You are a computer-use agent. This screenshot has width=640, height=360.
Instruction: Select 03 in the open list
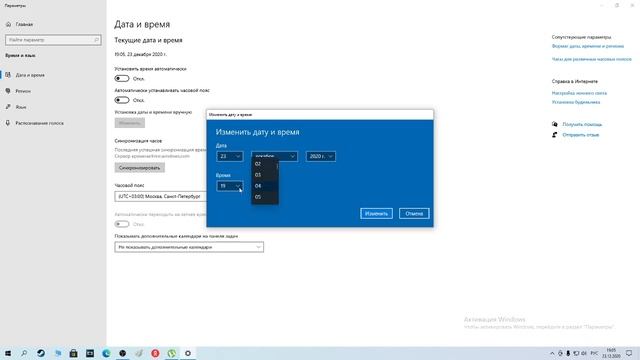265,175
